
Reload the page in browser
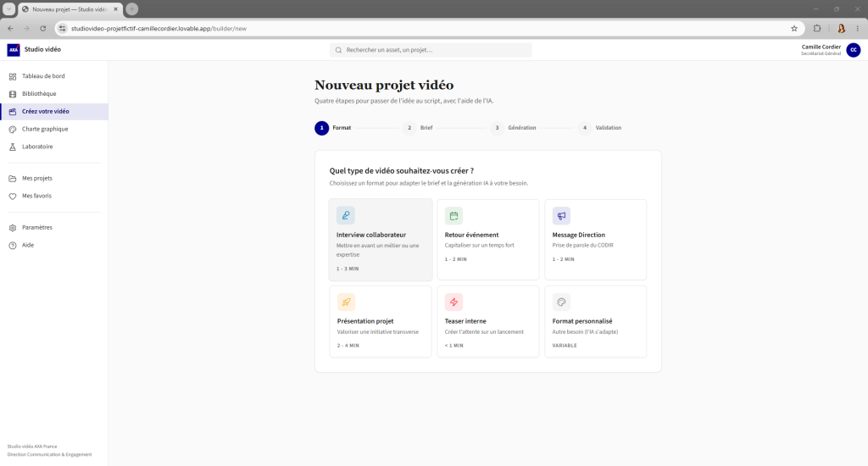click(x=42, y=29)
